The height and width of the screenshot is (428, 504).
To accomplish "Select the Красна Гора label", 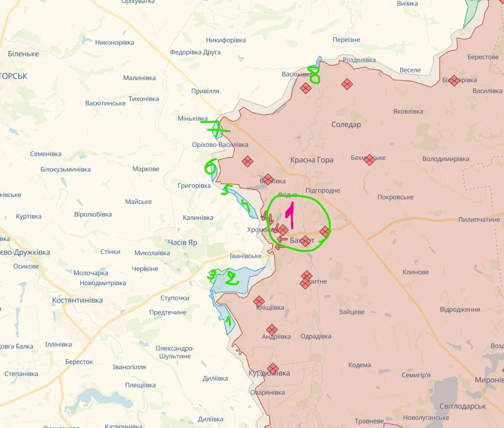I will pyautogui.click(x=311, y=160).
